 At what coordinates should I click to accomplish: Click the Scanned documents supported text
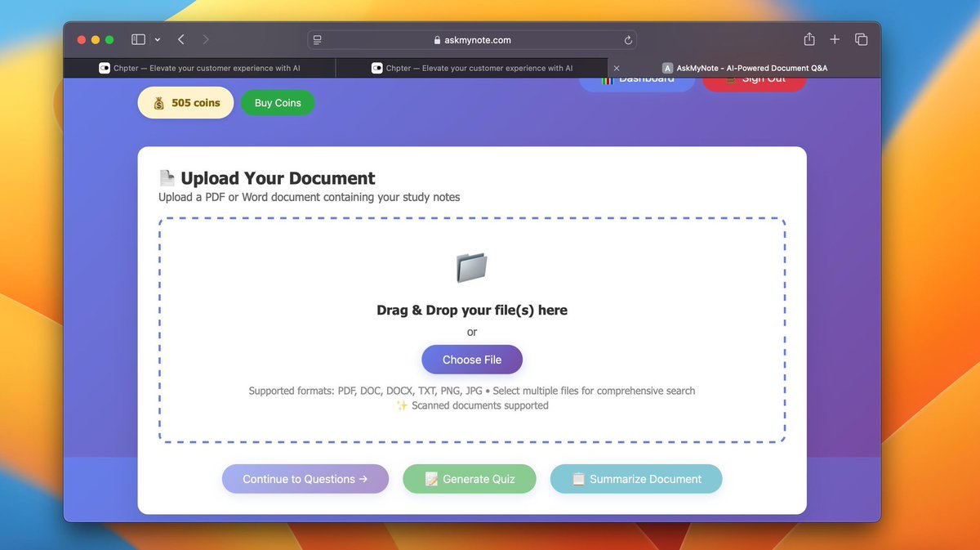pyautogui.click(x=472, y=405)
